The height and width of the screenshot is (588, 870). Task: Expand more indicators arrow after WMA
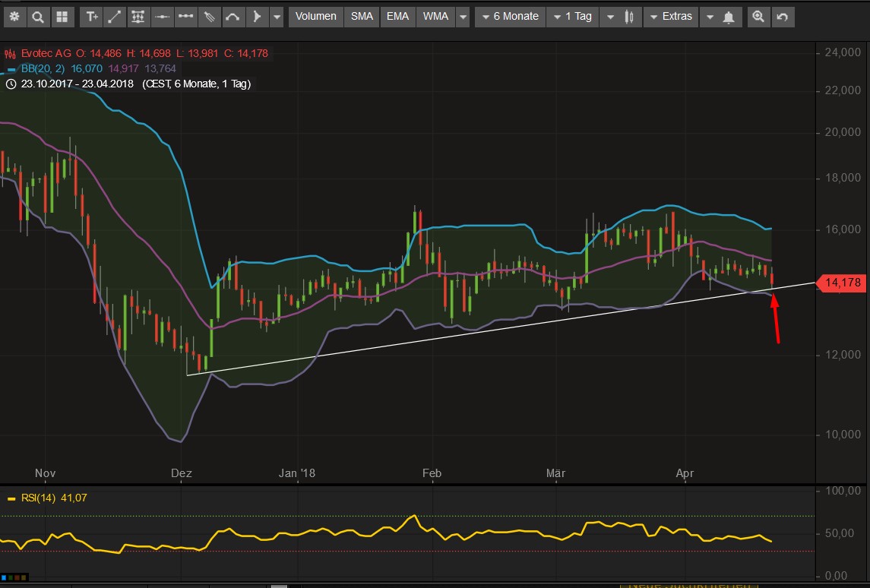pyautogui.click(x=462, y=17)
